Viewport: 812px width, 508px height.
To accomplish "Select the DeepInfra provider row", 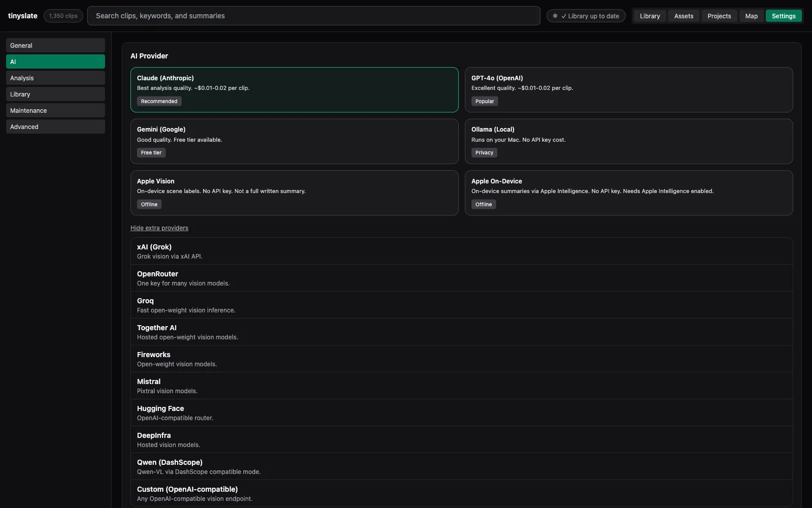I will [462, 439].
